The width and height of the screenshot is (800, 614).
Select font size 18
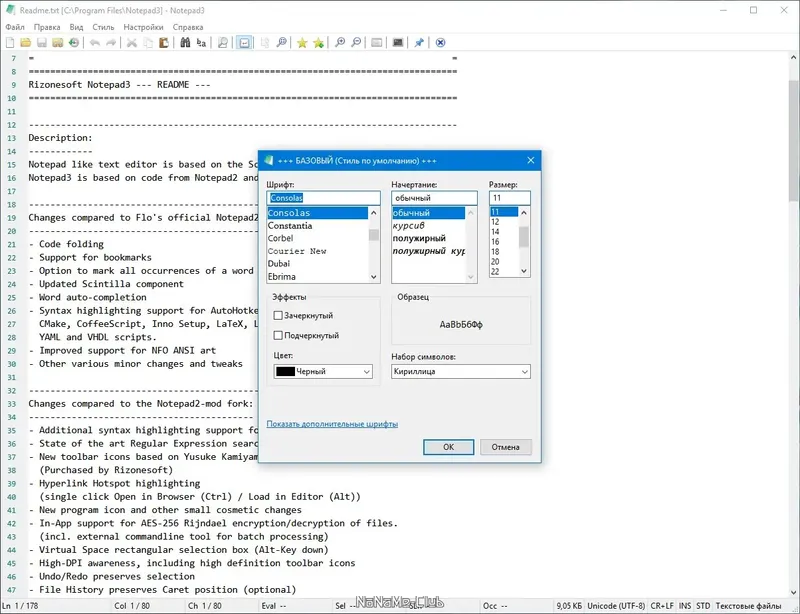pos(504,252)
